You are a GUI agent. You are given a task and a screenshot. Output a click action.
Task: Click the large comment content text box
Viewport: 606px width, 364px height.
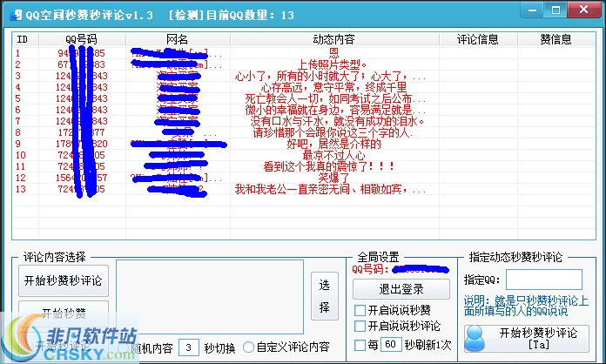[210, 296]
